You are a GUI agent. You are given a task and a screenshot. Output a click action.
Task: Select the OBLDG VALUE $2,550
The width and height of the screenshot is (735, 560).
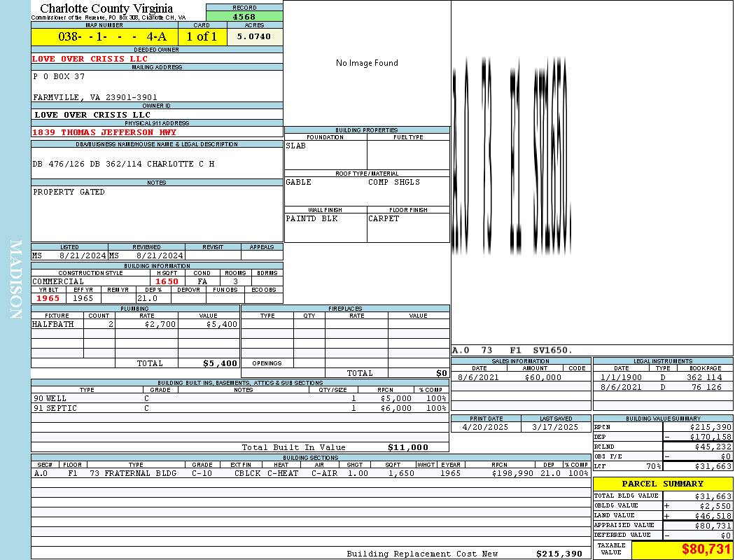pyautogui.click(x=715, y=506)
